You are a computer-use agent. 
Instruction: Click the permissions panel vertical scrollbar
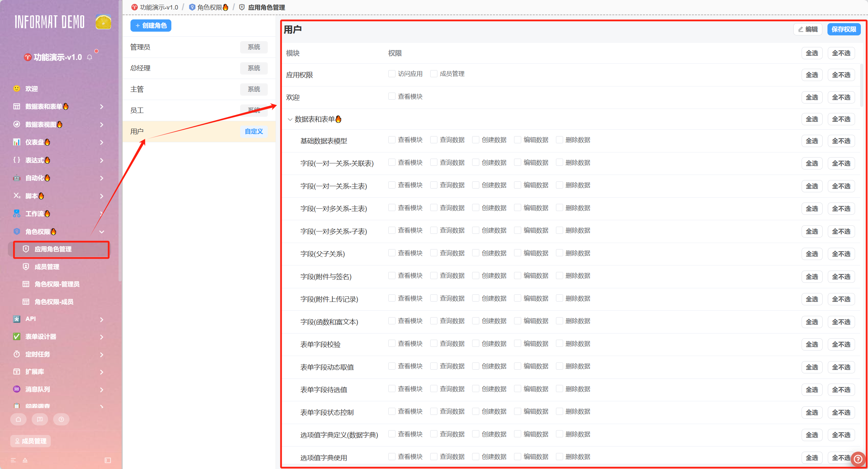(x=861, y=85)
